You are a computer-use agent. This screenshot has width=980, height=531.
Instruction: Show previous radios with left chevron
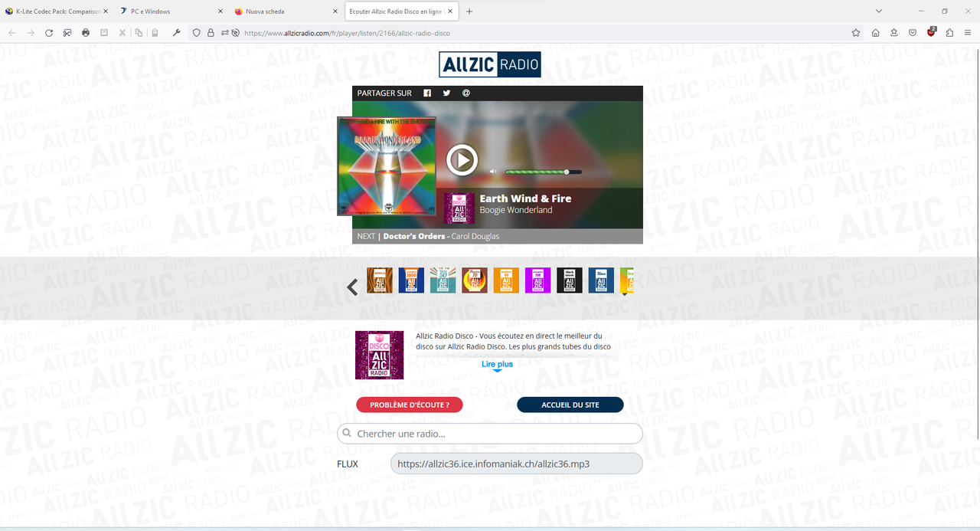pyautogui.click(x=352, y=287)
